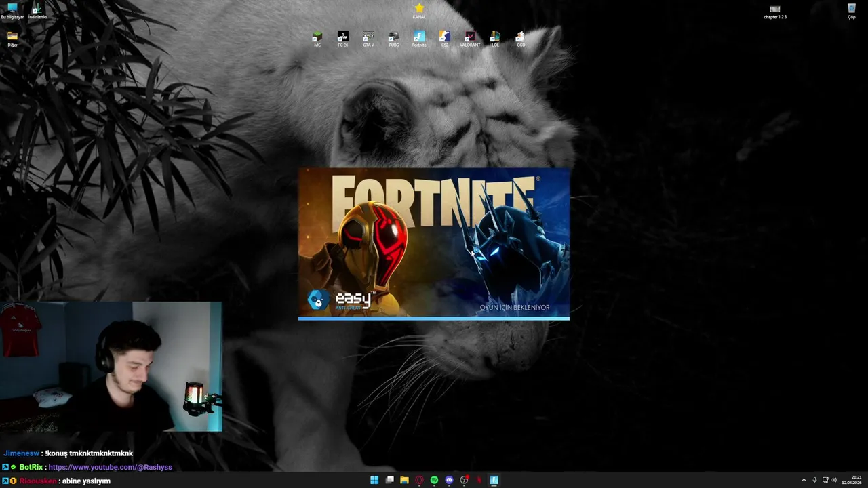The image size is (868, 488).
Task: Expand the system tray hidden icons chevron
Action: [x=804, y=480]
